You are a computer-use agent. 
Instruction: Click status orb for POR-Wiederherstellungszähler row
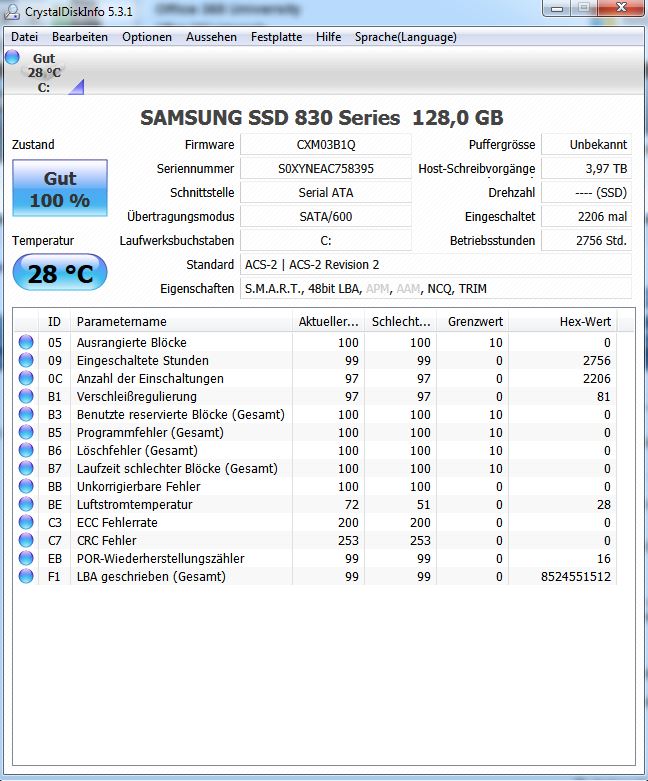(x=26, y=558)
